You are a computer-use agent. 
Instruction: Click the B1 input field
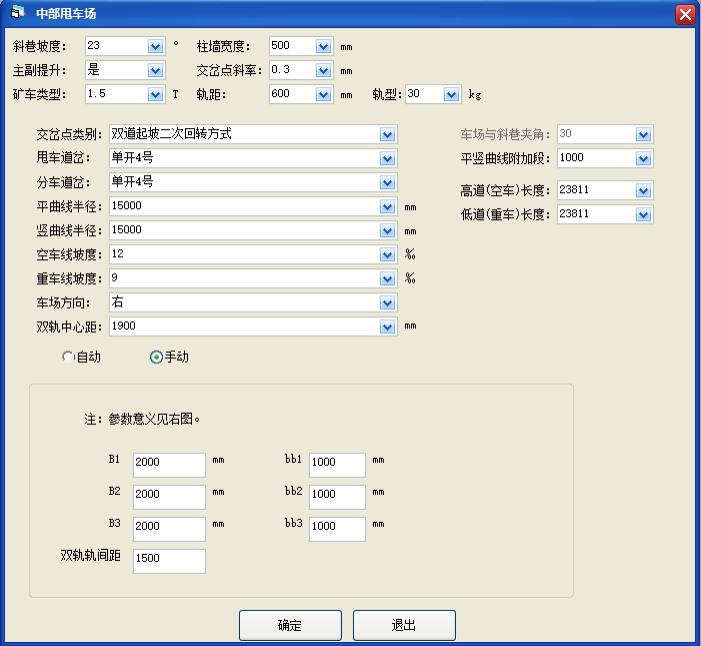tap(168, 465)
